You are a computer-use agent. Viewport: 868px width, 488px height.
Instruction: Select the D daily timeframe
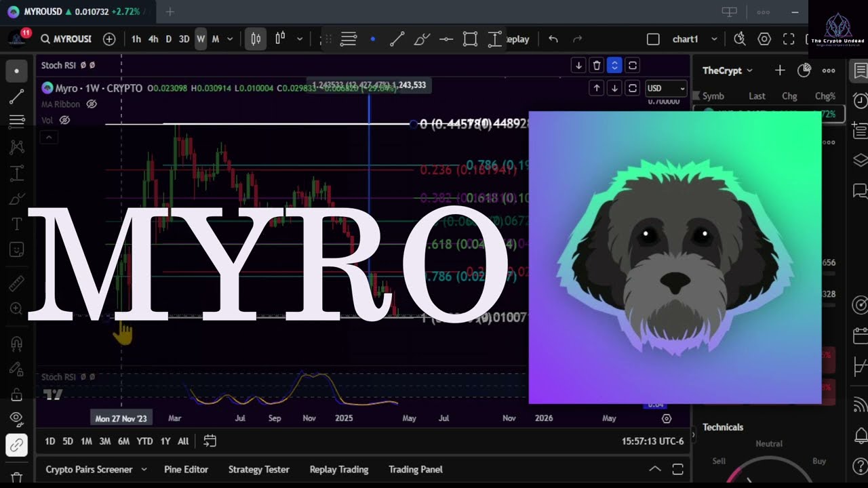coord(169,39)
